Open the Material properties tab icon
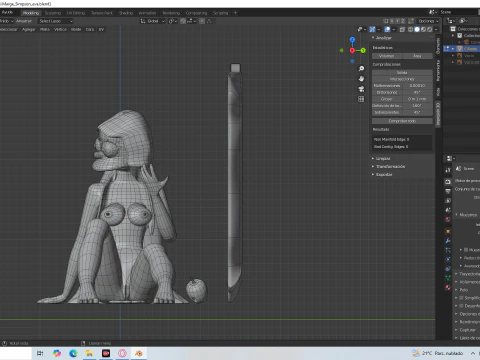The width and height of the screenshot is (480, 360). pos(448,287)
